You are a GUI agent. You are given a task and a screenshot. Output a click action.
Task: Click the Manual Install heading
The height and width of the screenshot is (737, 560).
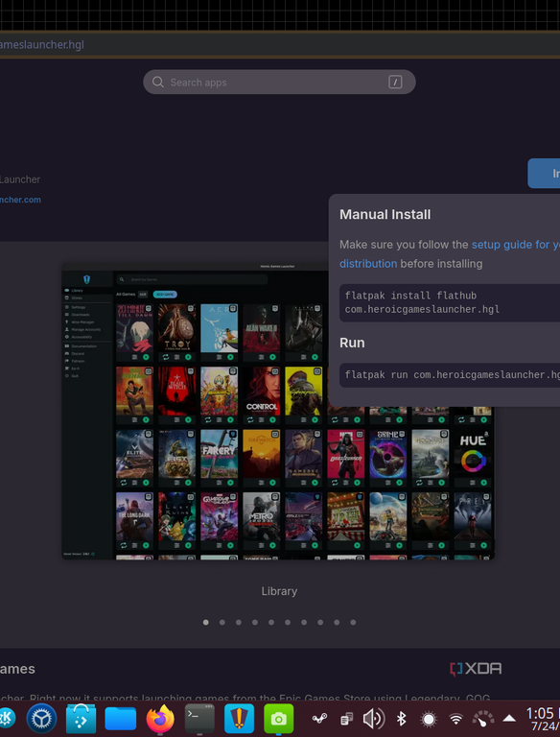385,214
